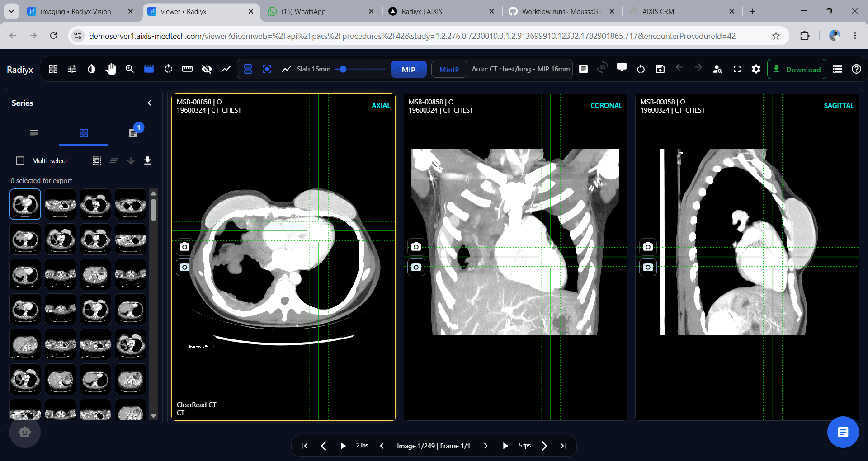Click the browser address bar URL
Viewport: 868px width, 461px height.
412,36
